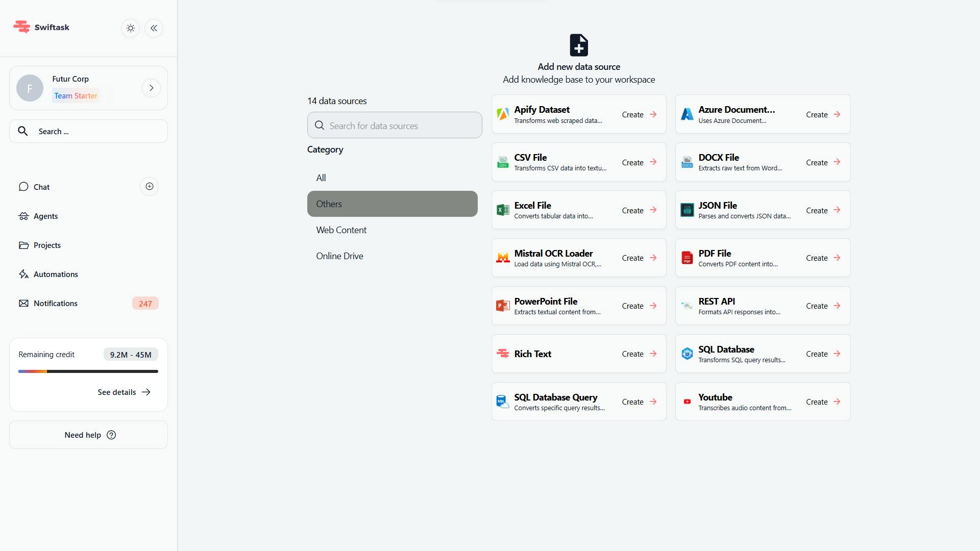
Task: Open the Agents section
Action: pyautogui.click(x=45, y=216)
